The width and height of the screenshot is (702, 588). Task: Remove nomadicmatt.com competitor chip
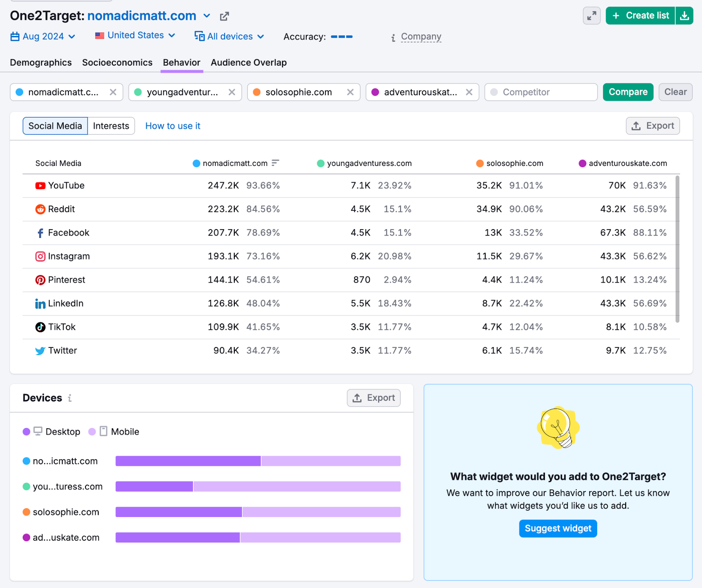click(113, 92)
